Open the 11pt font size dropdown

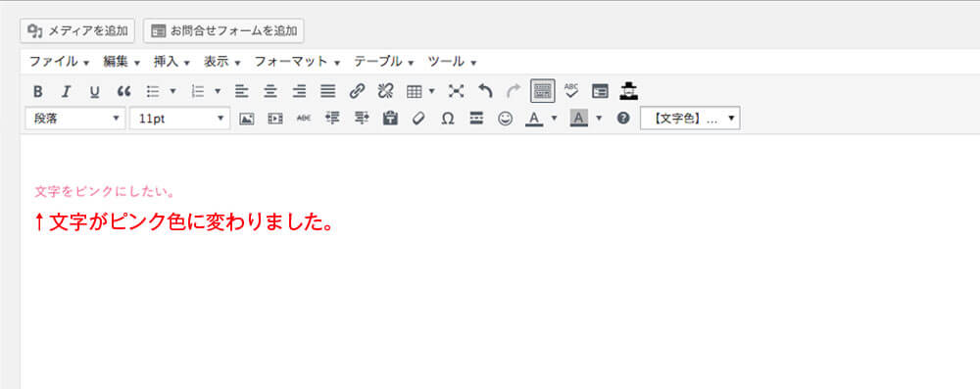tap(180, 119)
